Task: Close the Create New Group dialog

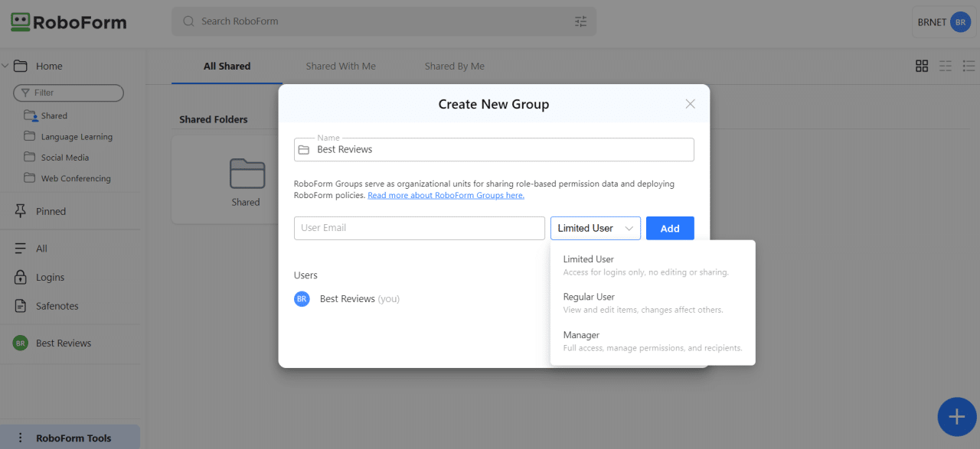Action: click(x=690, y=104)
